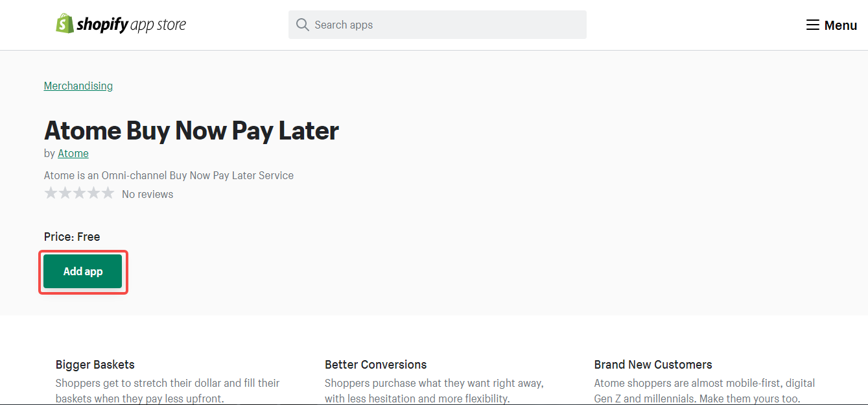Open the Menu navigation
868x405 pixels.
pos(832,24)
